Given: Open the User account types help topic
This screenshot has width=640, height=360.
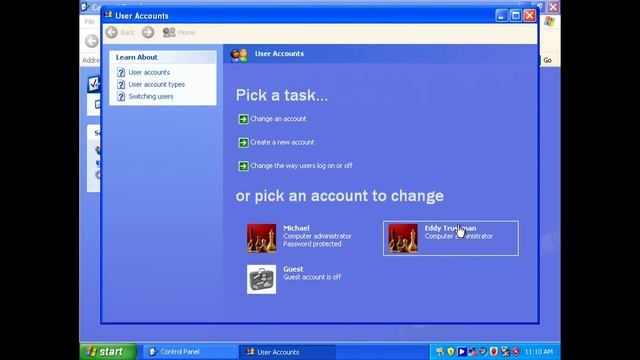Looking at the screenshot, I should pos(157,84).
